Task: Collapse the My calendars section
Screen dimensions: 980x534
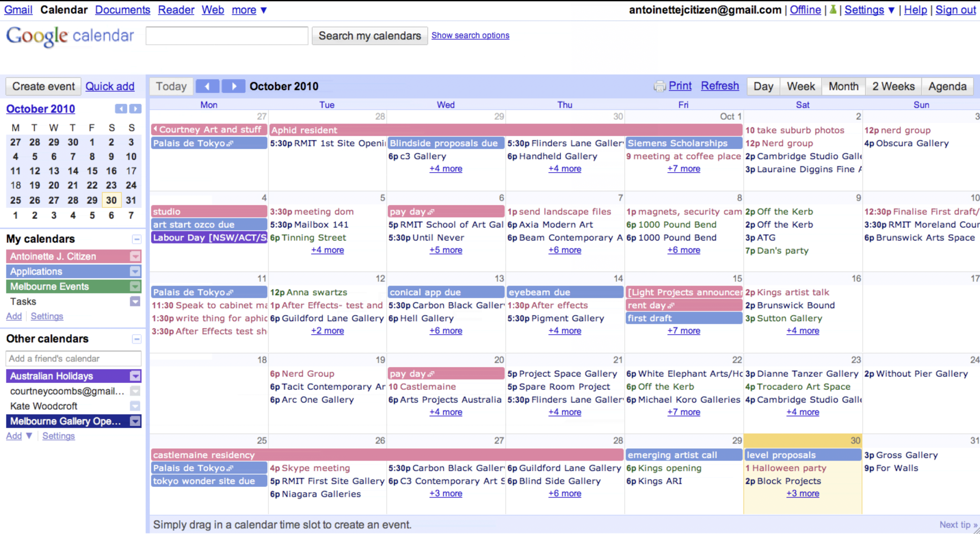Action: [x=136, y=239]
